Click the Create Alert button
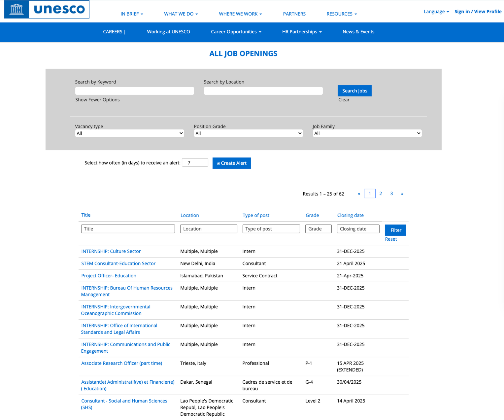Viewport: 504px width, 420px height. click(232, 163)
